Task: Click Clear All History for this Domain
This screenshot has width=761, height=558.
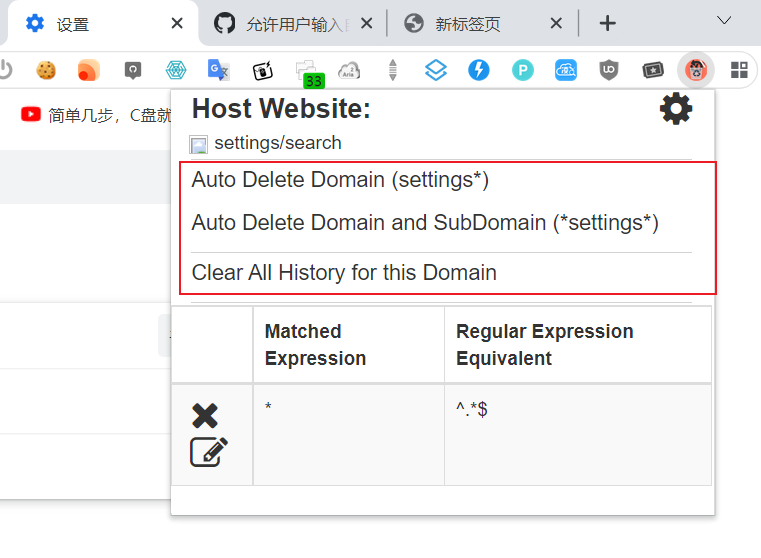Action: (x=344, y=272)
